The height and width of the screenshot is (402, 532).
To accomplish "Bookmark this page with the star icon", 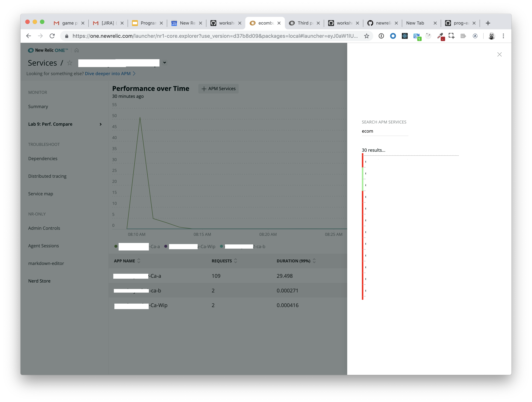I will [366, 36].
